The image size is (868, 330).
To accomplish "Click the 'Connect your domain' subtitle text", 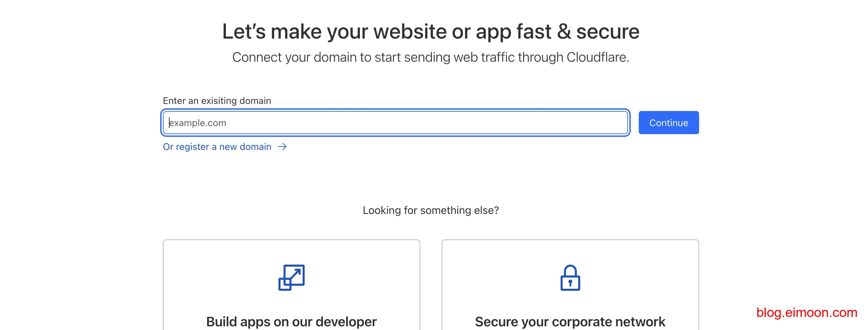I will tap(431, 57).
